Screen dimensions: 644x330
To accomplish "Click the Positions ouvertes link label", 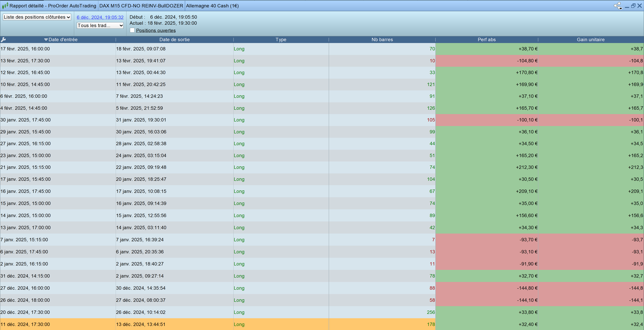I will [156, 31].
